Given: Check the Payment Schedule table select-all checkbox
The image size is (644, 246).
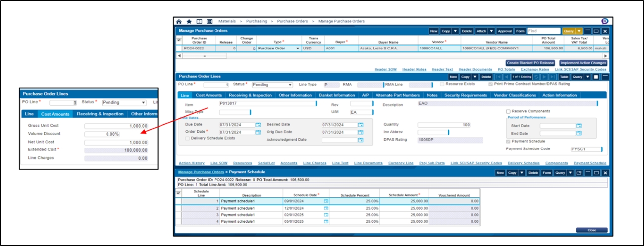Looking at the screenshot, I should click(179, 193).
